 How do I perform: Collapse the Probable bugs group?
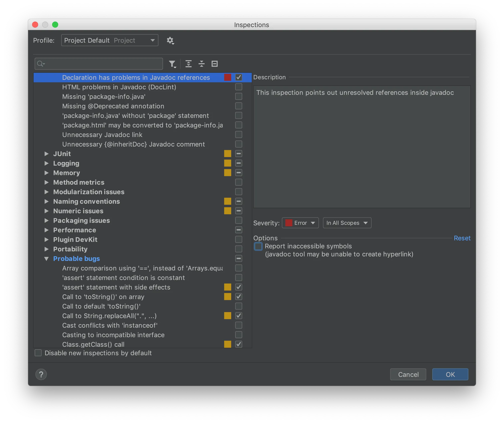click(46, 259)
